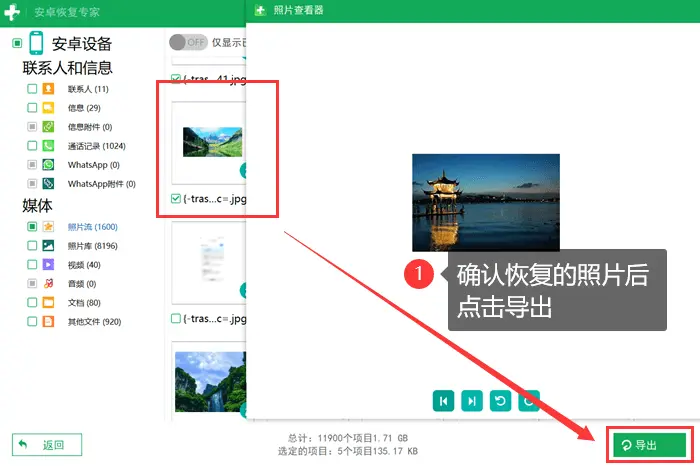Click the app logo plus icon
Viewport: 700px width, 466px height.
[12, 12]
